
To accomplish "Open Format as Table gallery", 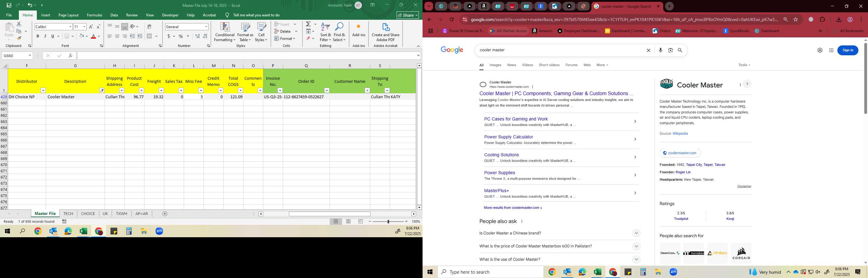I will [x=245, y=32].
